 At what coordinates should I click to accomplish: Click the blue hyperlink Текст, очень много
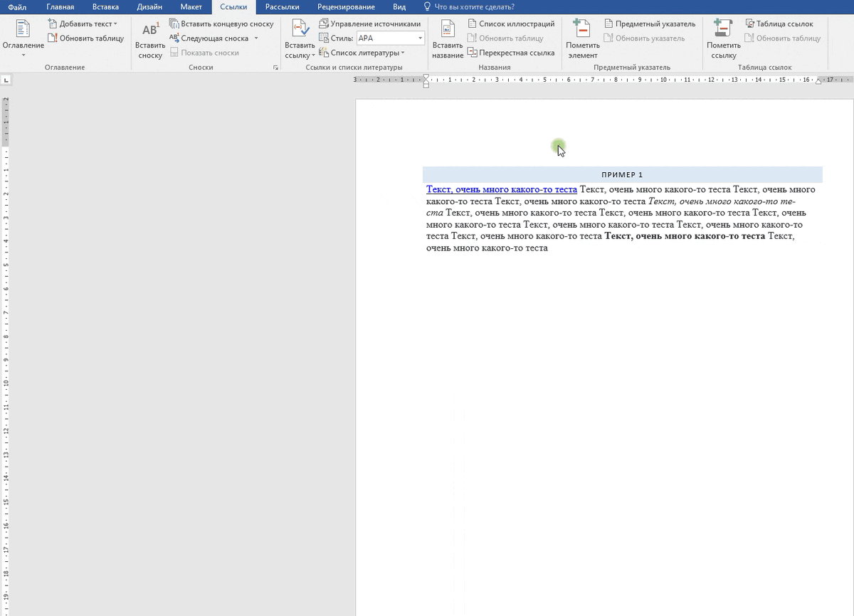(x=502, y=189)
